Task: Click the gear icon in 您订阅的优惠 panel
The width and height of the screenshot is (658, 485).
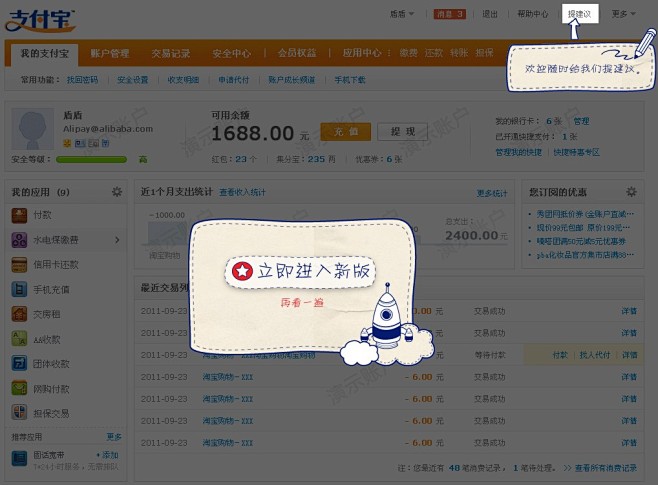Action: [631, 191]
